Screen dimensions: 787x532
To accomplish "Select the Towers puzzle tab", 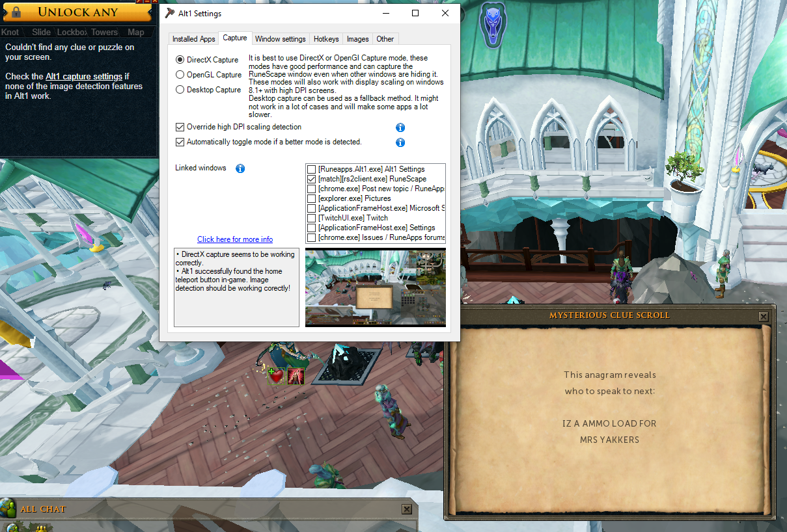I will pyautogui.click(x=104, y=32).
